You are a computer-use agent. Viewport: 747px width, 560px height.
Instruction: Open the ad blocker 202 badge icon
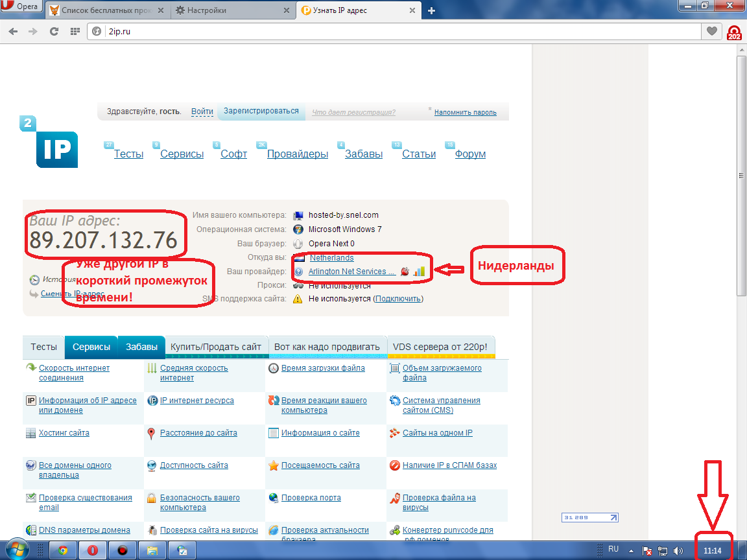coord(734,32)
